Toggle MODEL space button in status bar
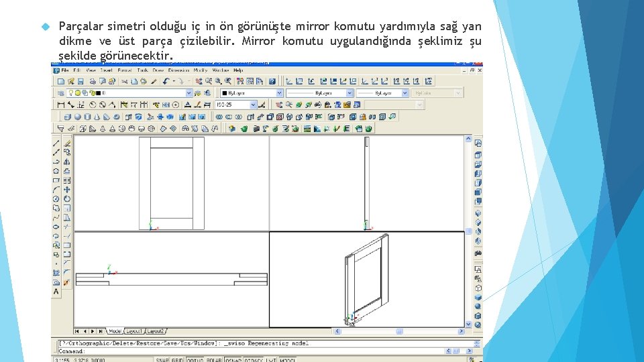The width and height of the screenshot is (644, 362). click(x=288, y=360)
